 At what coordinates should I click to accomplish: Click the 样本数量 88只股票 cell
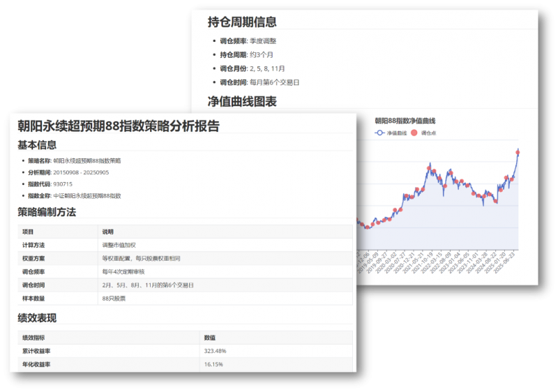tap(115, 299)
